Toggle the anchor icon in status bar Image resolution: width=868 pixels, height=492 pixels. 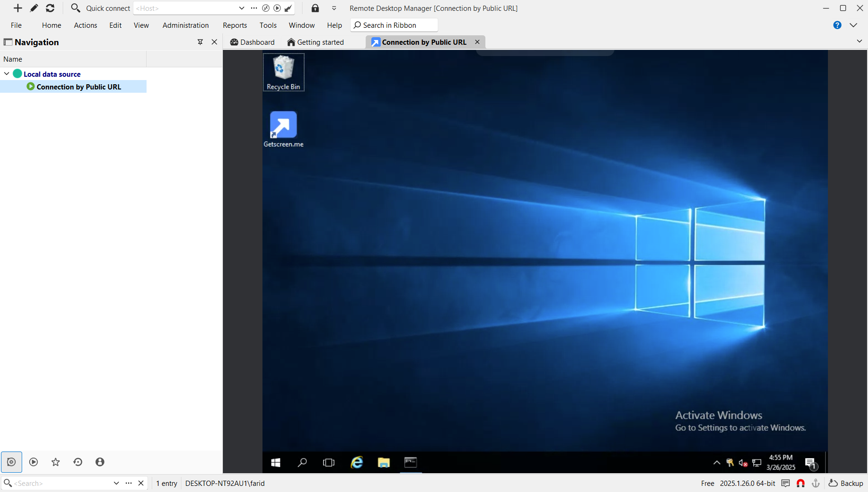click(x=816, y=483)
